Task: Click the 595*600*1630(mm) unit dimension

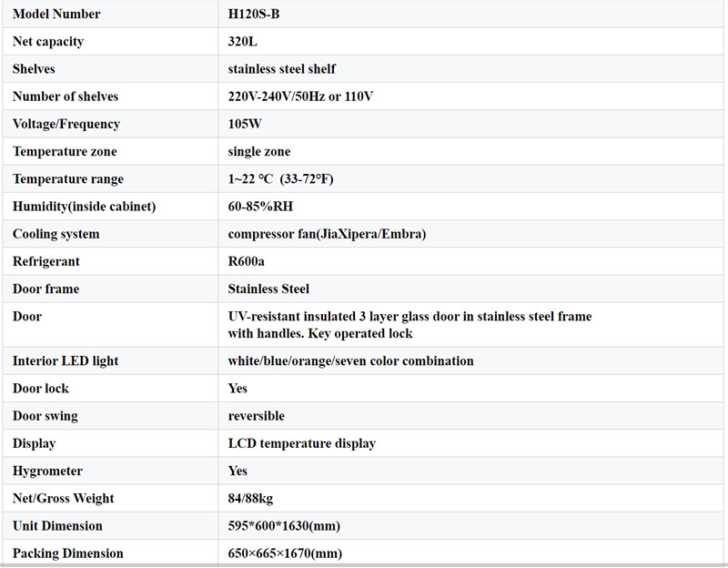Action: pos(285,526)
